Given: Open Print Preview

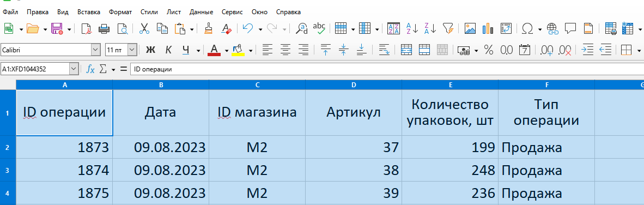Looking at the screenshot, I should coord(123,28).
